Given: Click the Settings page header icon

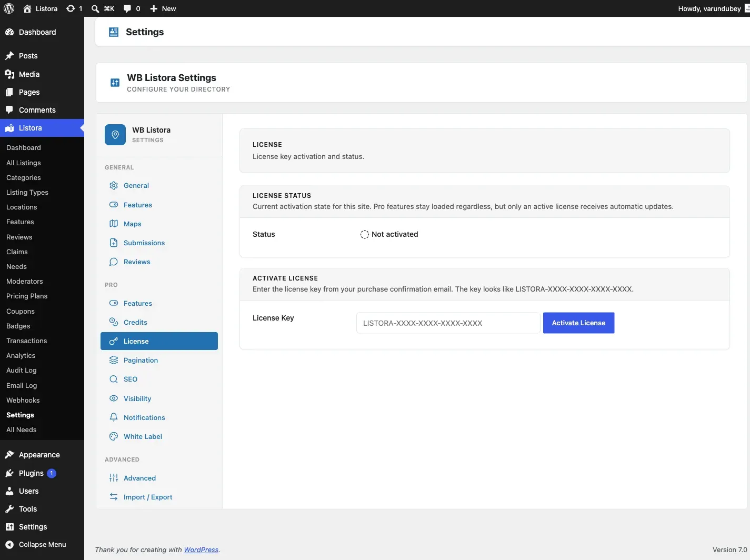Looking at the screenshot, I should [114, 32].
